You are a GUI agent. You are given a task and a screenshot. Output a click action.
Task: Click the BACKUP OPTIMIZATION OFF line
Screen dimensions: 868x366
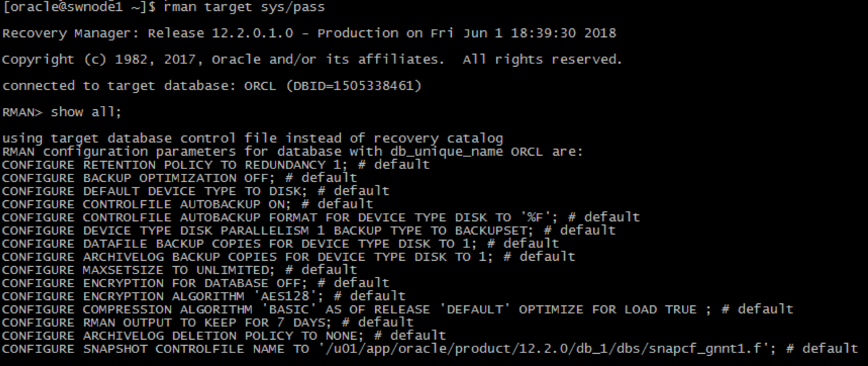180,178
